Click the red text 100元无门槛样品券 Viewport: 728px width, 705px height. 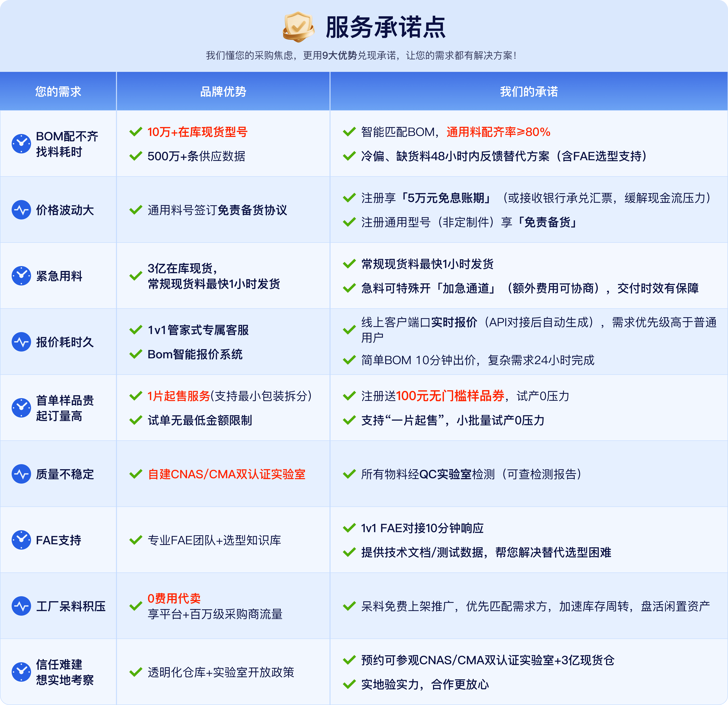(x=451, y=396)
